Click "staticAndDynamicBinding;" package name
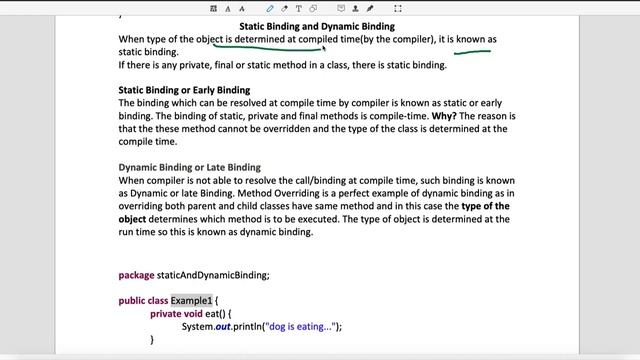 (x=213, y=276)
